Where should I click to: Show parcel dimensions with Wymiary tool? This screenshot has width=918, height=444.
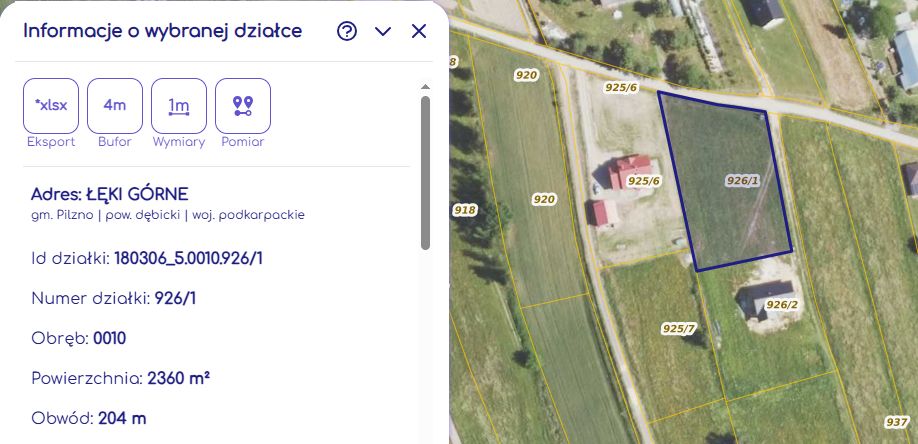point(179,106)
